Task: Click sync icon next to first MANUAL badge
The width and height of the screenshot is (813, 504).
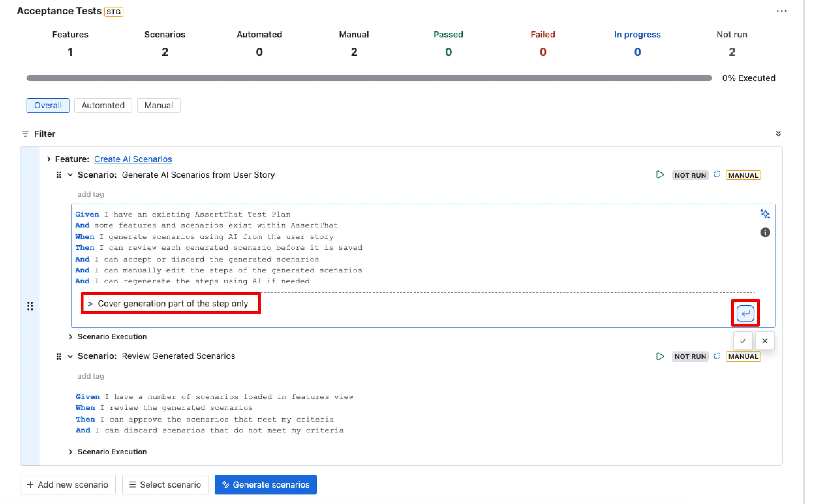Action: [717, 174]
